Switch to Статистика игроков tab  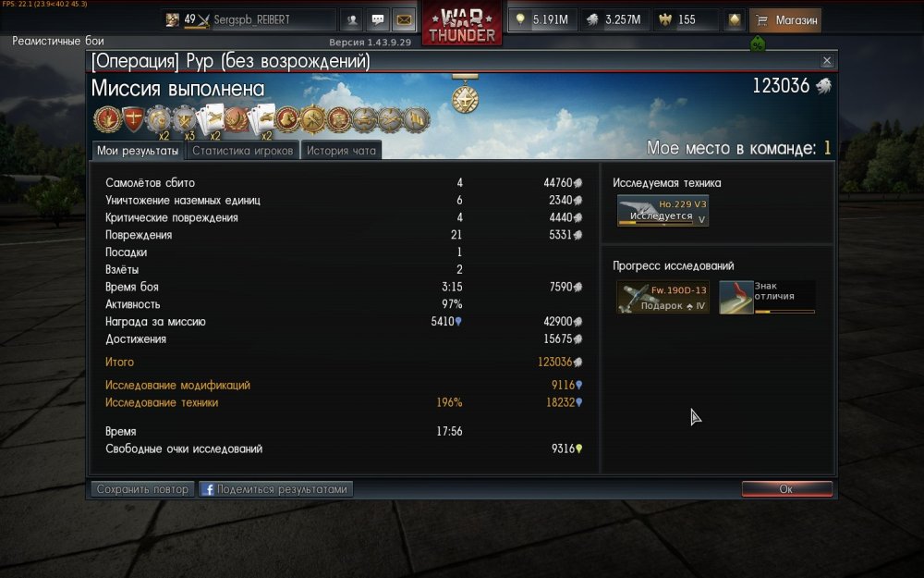tap(242, 151)
